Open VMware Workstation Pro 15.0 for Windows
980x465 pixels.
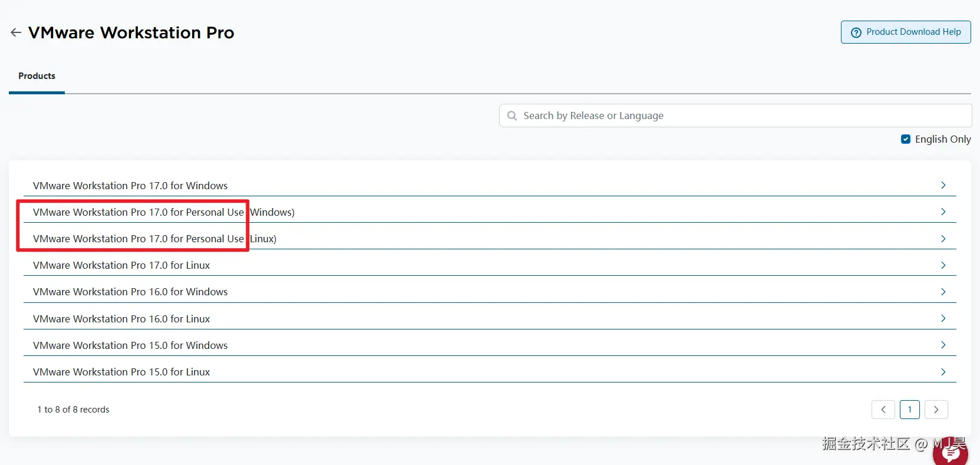[130, 345]
